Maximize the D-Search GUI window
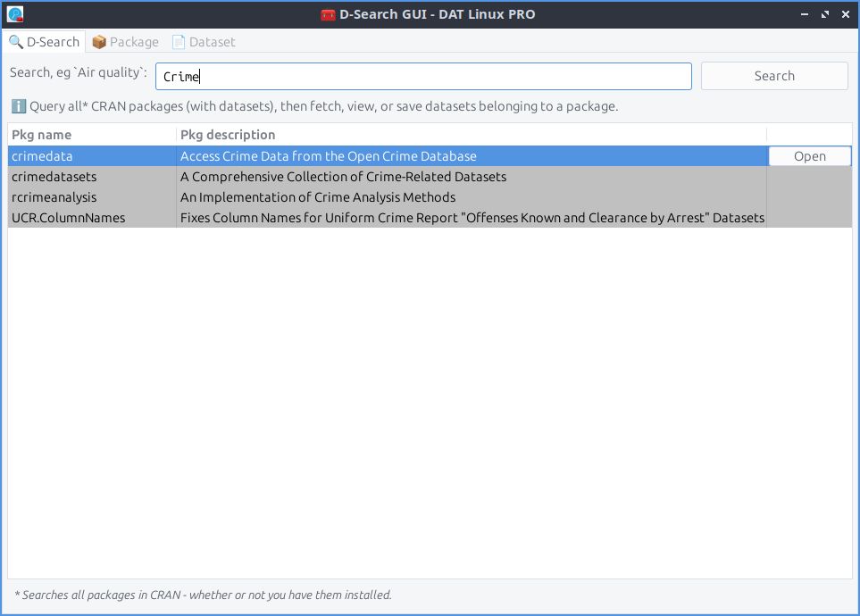 pyautogui.click(x=823, y=14)
